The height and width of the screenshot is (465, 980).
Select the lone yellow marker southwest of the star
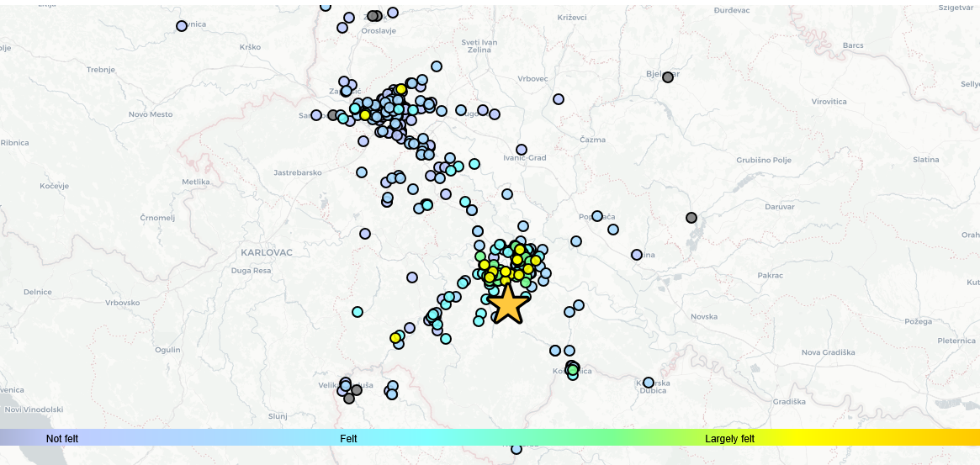[395, 337]
